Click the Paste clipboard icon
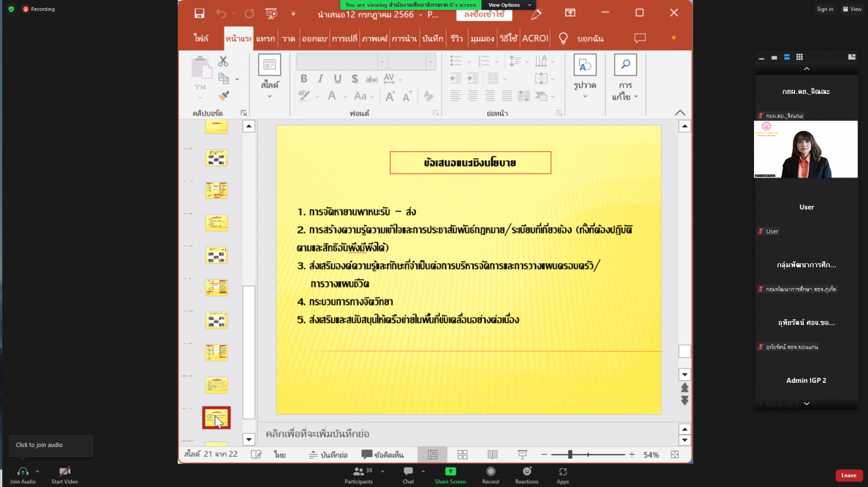 click(x=201, y=68)
